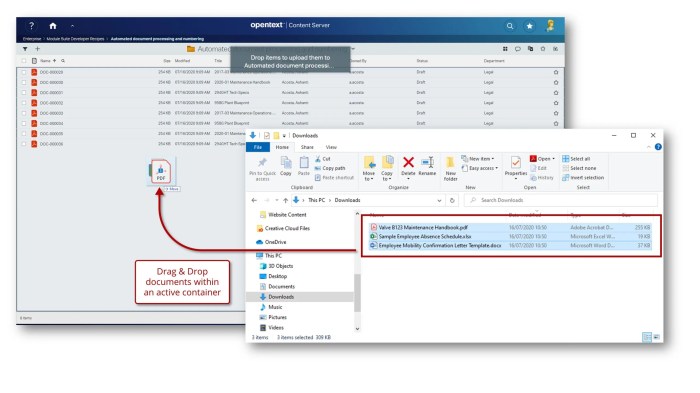
Task: Open the help icon in Content Server header
Action: (x=31, y=26)
